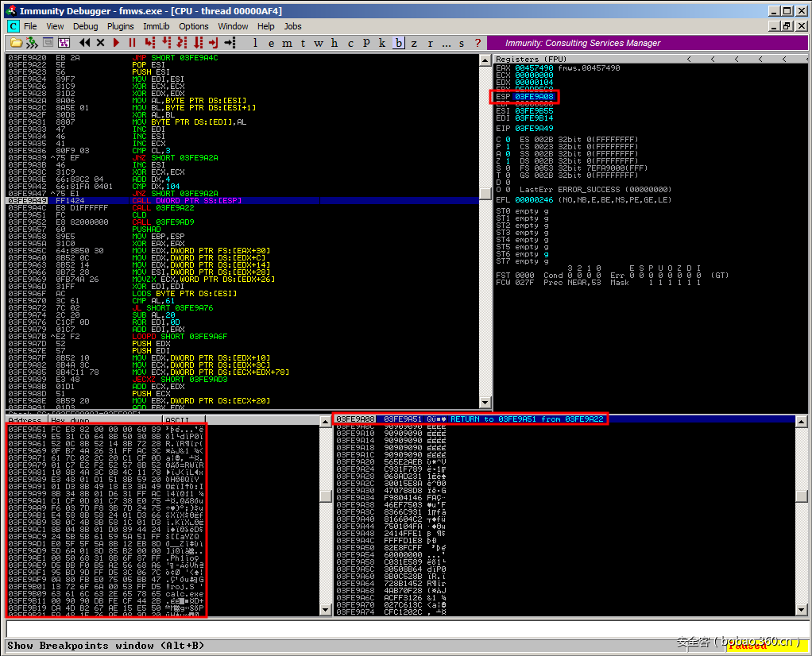Image resolution: width=812 pixels, height=656 pixels.
Task: Click the red question mark help icon
Action: (x=478, y=43)
